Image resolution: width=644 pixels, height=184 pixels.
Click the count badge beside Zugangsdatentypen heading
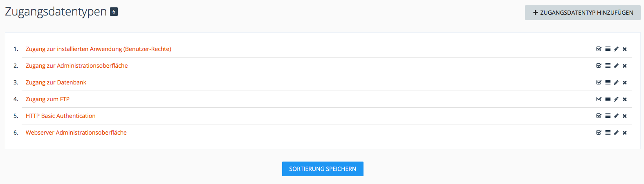(x=114, y=12)
